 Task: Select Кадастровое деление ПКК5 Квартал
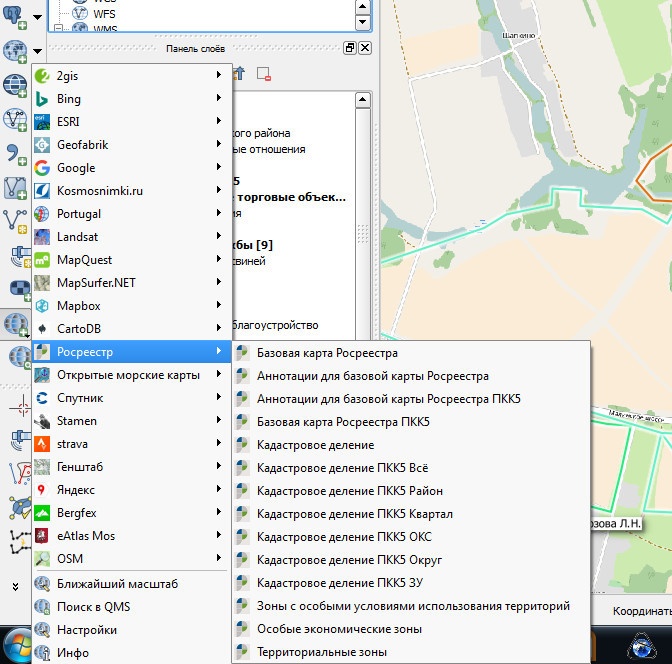411,514
